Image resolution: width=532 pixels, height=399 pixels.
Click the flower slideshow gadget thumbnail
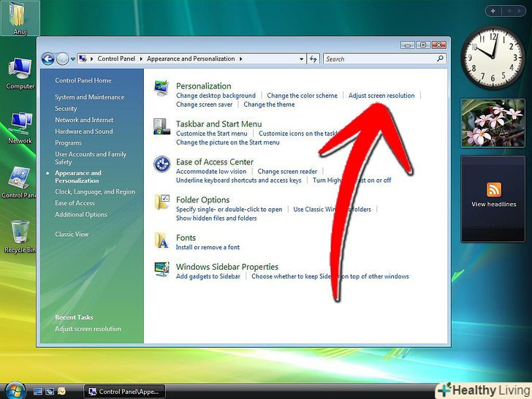pyautogui.click(x=493, y=123)
